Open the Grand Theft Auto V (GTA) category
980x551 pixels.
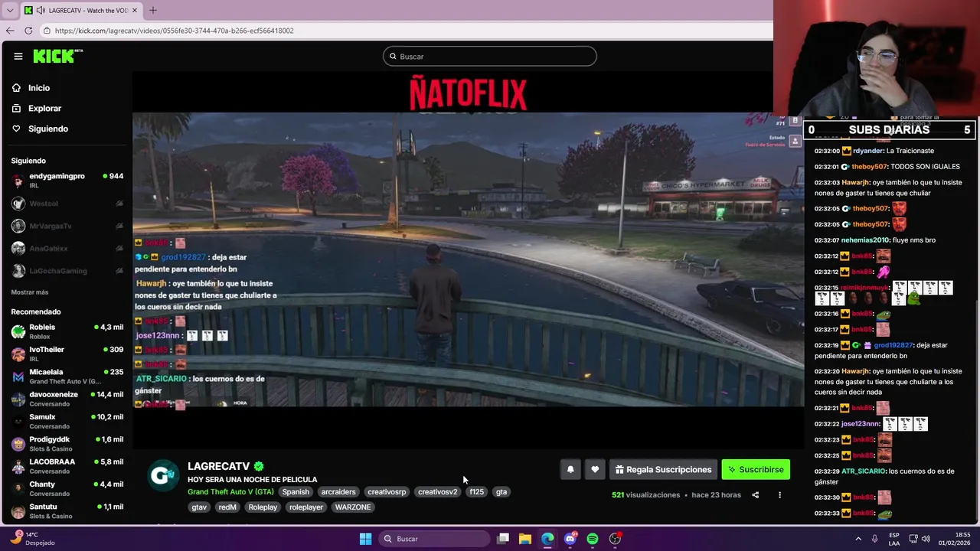click(x=230, y=492)
